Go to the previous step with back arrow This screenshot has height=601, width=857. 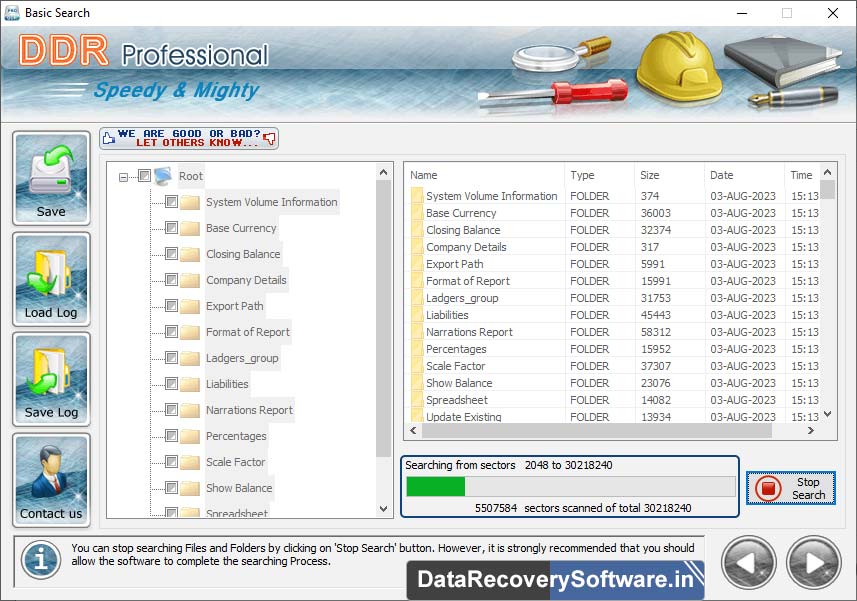[748, 563]
